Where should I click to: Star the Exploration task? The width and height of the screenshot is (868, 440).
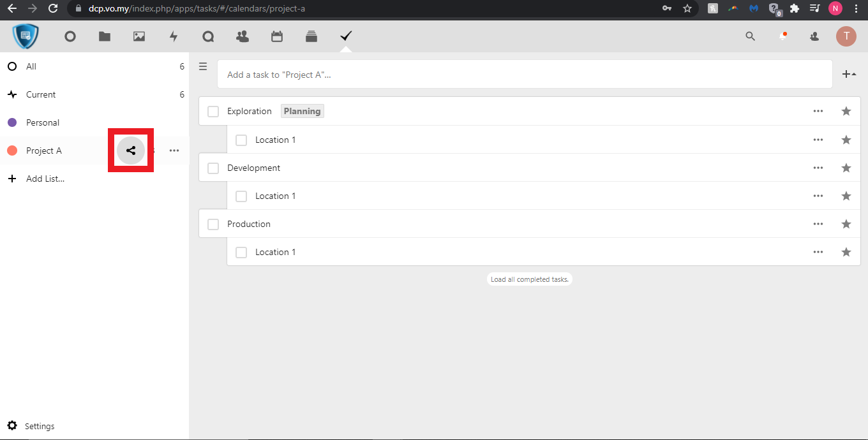pyautogui.click(x=846, y=112)
